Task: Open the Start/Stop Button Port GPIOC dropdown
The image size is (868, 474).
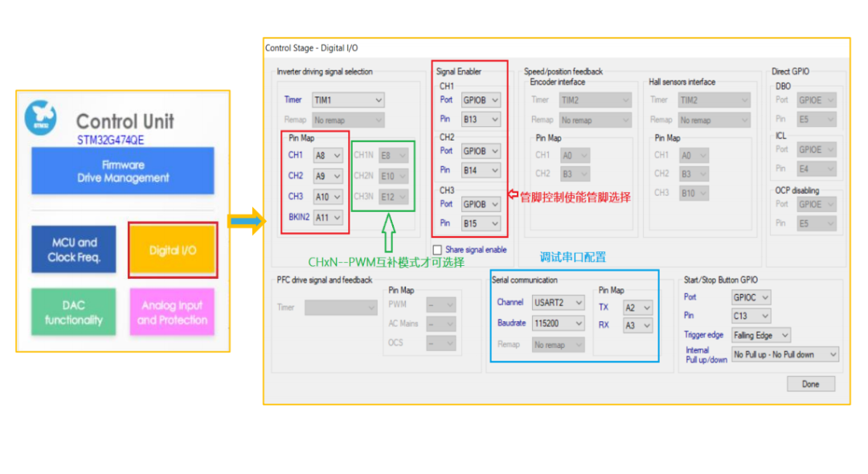Action: pyautogui.click(x=751, y=296)
